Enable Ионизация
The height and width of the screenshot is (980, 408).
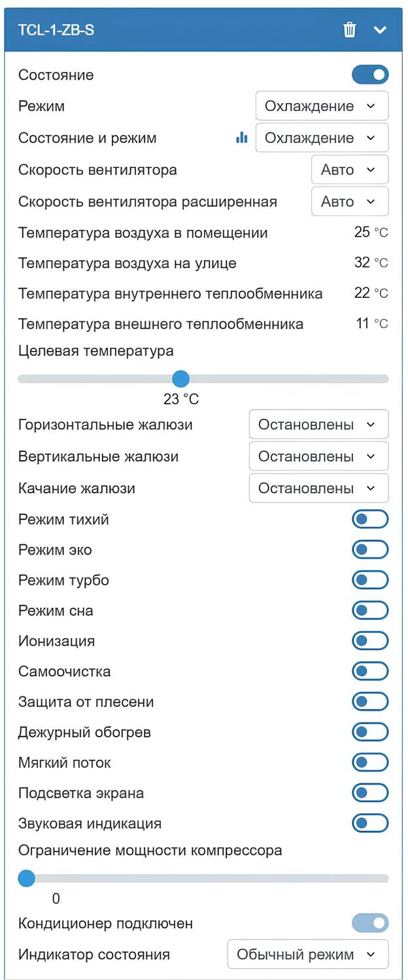370,640
